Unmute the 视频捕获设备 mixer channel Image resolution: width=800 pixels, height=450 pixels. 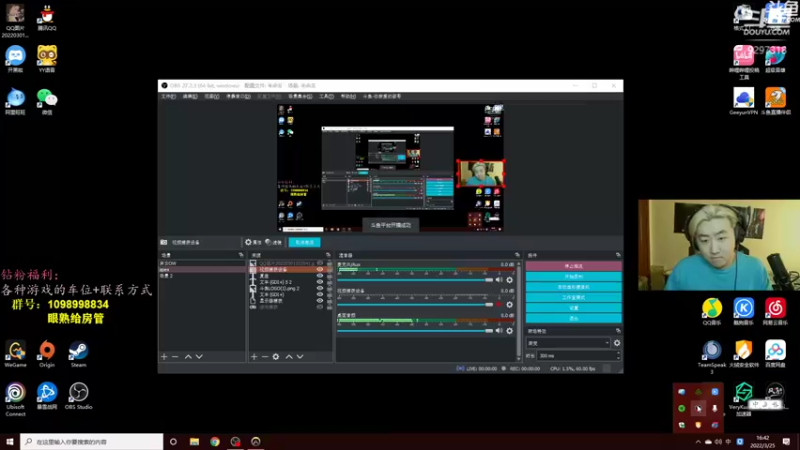(499, 305)
